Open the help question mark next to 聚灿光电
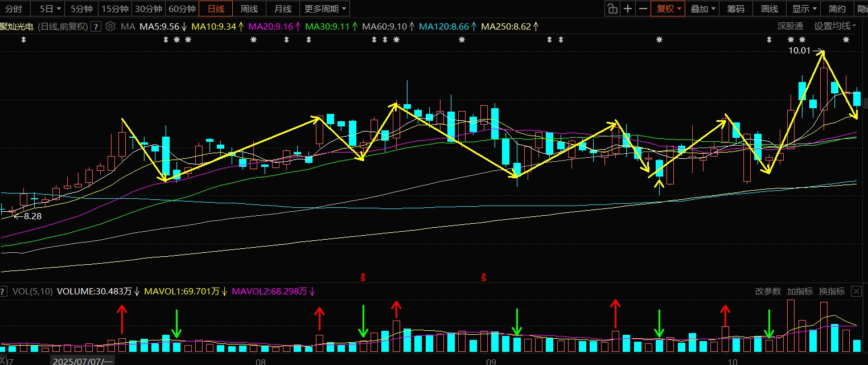Screen dimensions: 868x365 pos(96,26)
